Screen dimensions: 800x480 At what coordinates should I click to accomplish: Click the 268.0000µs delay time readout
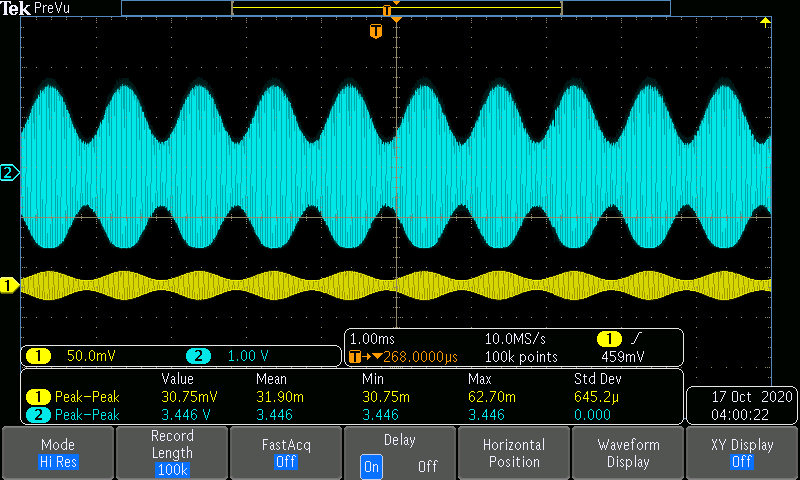[420, 357]
